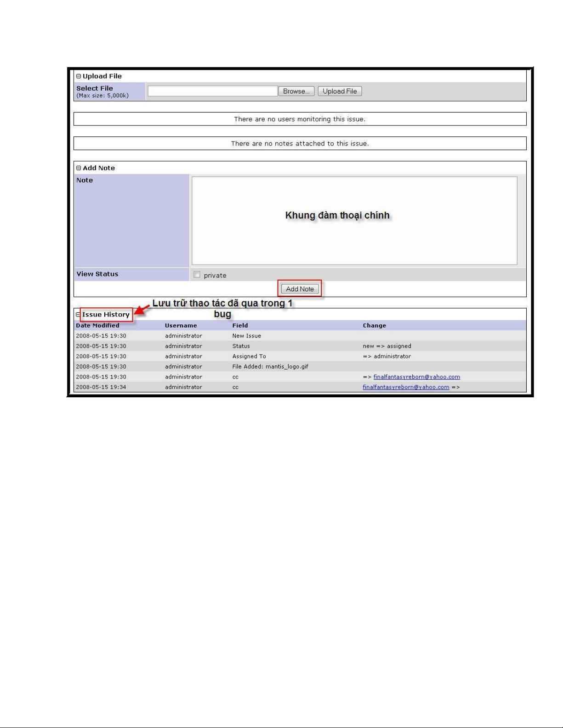Click the new => assigned status change
Image resolution: width=563 pixels, height=728 pixels.
click(387, 346)
